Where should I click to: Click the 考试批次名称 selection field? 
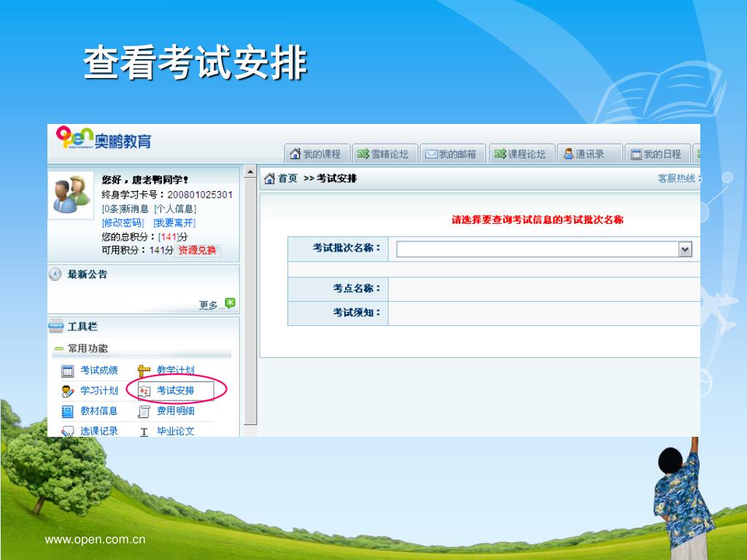544,249
